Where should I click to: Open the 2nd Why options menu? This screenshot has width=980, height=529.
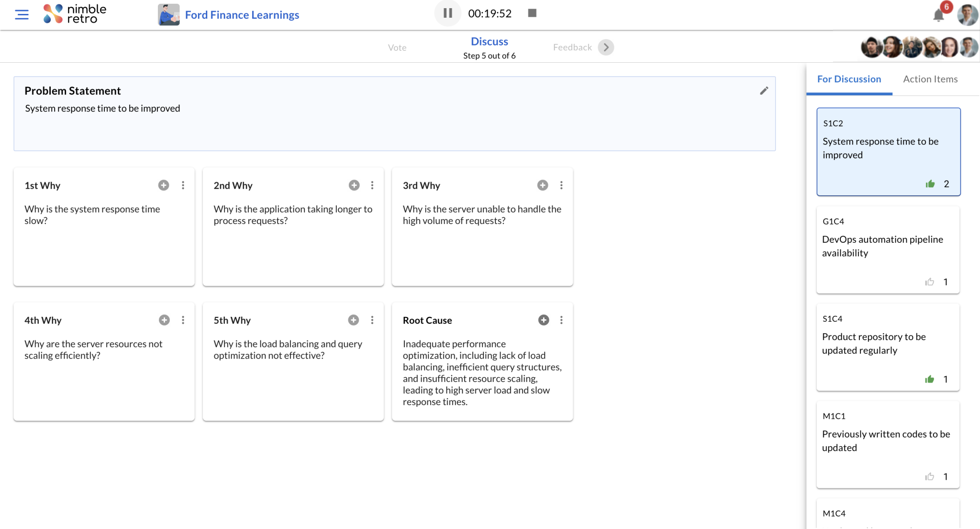tap(372, 185)
